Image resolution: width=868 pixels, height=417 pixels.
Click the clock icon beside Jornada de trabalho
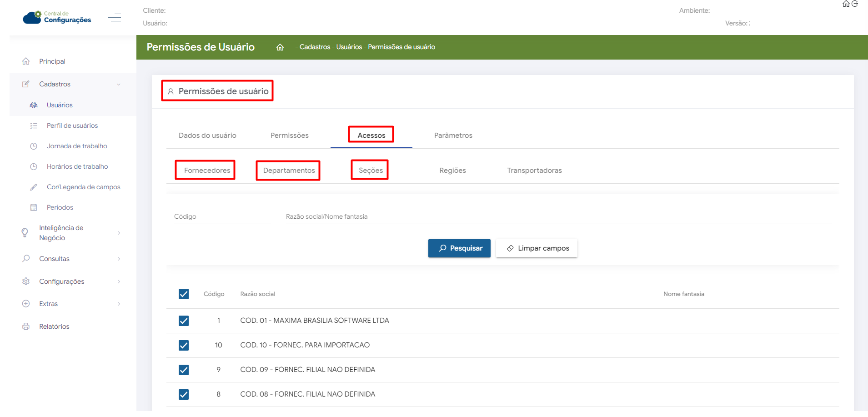tap(34, 146)
